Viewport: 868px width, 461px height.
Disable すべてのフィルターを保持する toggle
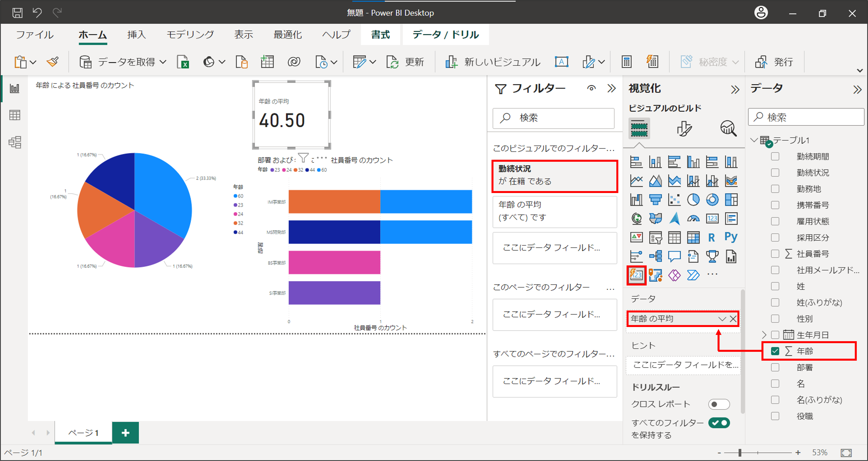pos(719,423)
